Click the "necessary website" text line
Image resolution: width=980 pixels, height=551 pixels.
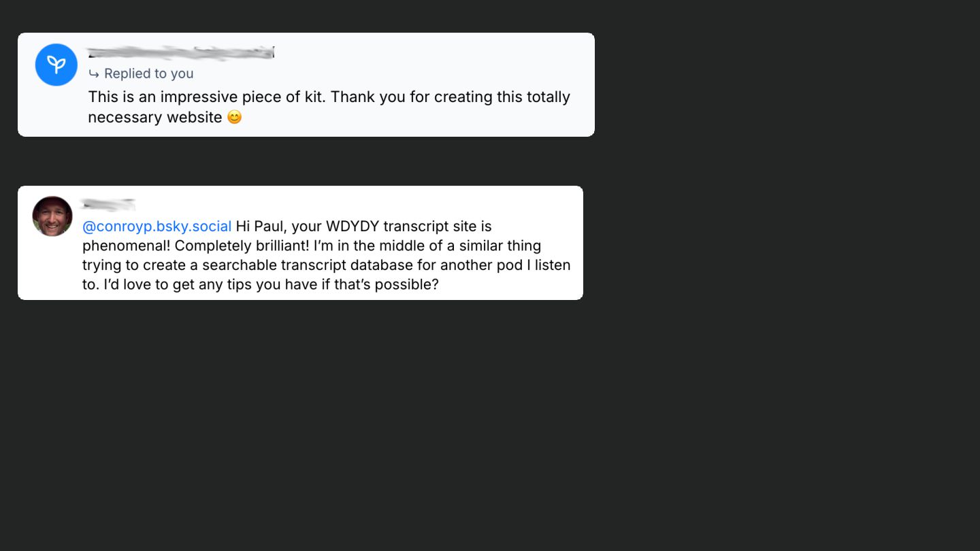click(x=154, y=117)
